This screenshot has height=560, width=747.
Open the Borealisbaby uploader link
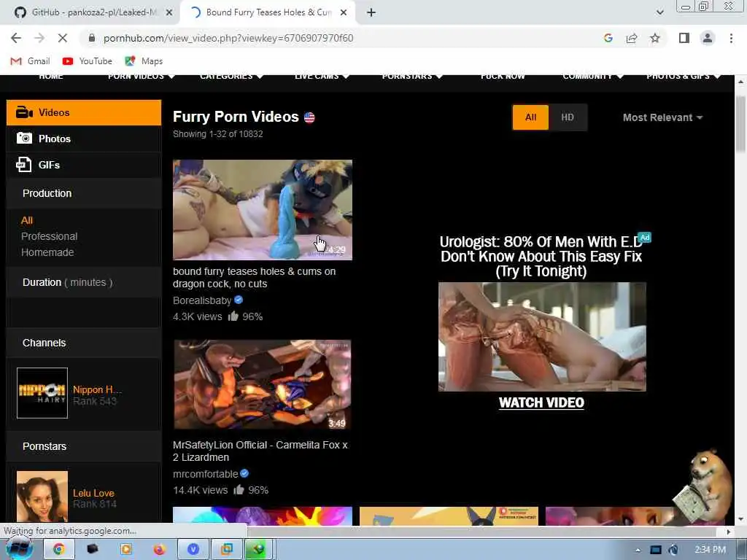click(x=202, y=300)
